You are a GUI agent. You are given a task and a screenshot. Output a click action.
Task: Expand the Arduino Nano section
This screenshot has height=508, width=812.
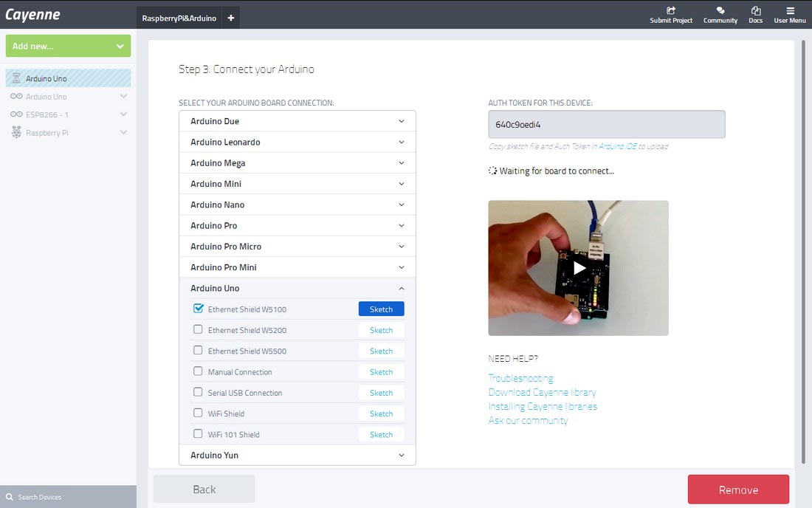click(x=297, y=205)
